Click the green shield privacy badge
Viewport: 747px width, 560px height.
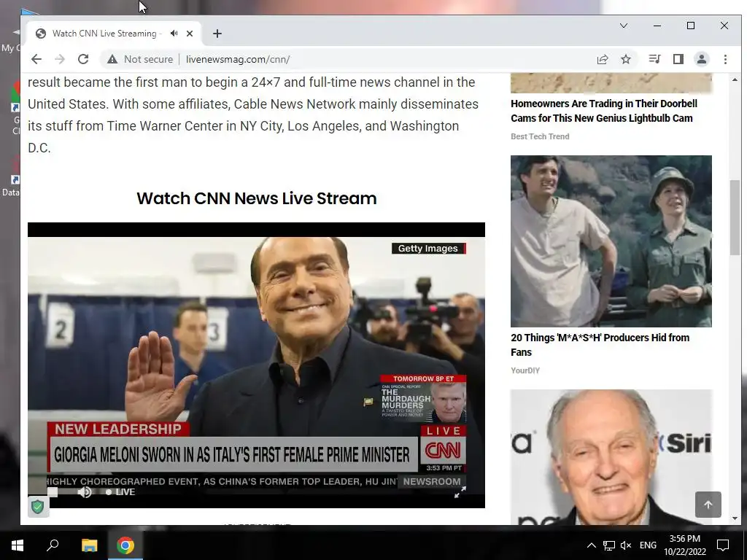38,506
